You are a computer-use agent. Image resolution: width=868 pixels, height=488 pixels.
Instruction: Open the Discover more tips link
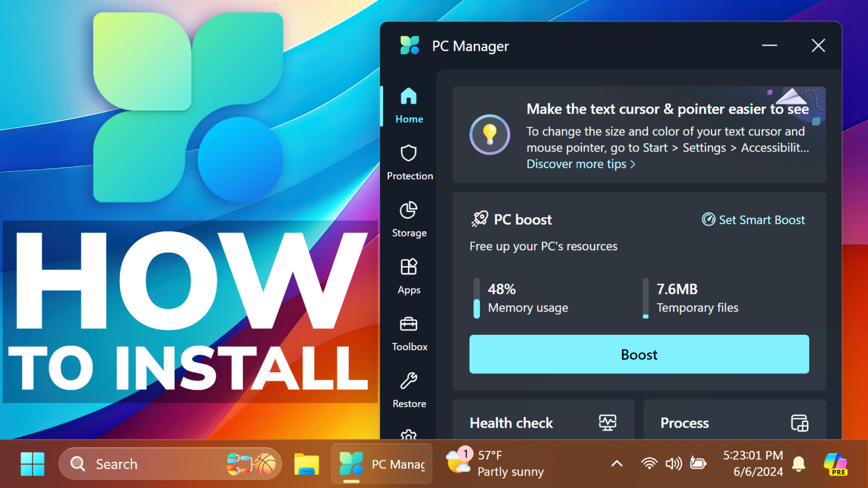click(577, 164)
